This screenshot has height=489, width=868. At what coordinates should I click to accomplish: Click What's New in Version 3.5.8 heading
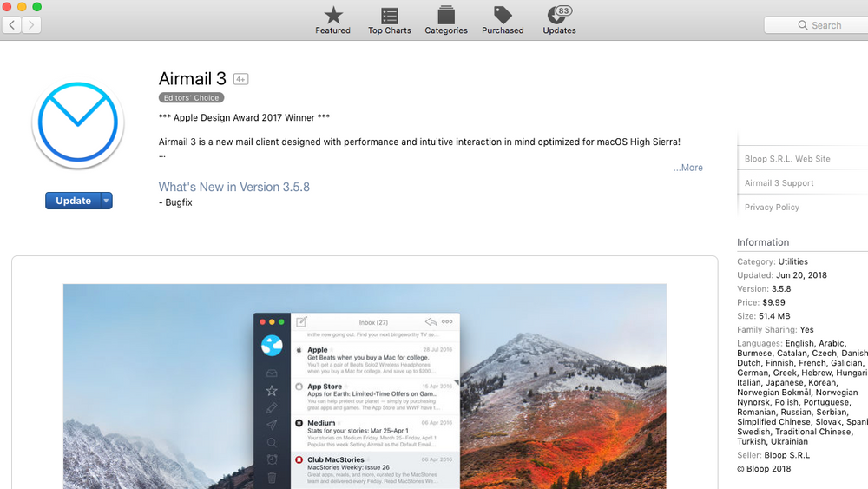point(234,188)
